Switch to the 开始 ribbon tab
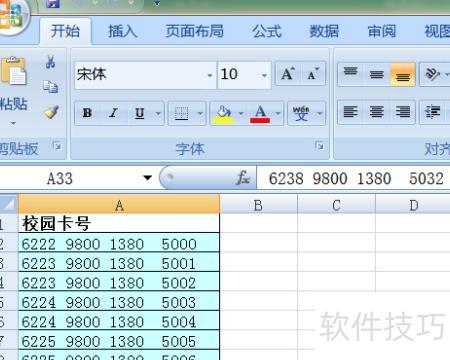The width and height of the screenshot is (450, 360). click(x=65, y=32)
